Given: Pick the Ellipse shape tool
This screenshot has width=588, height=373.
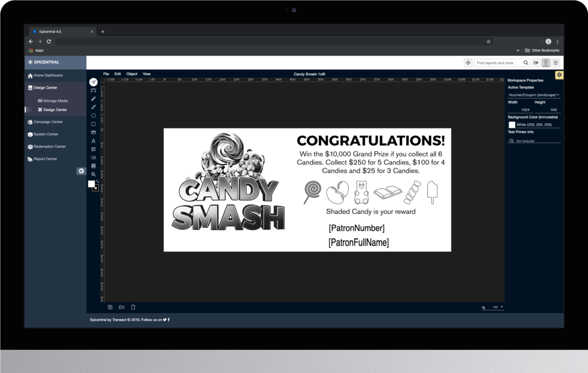Looking at the screenshot, I should coord(93,116).
